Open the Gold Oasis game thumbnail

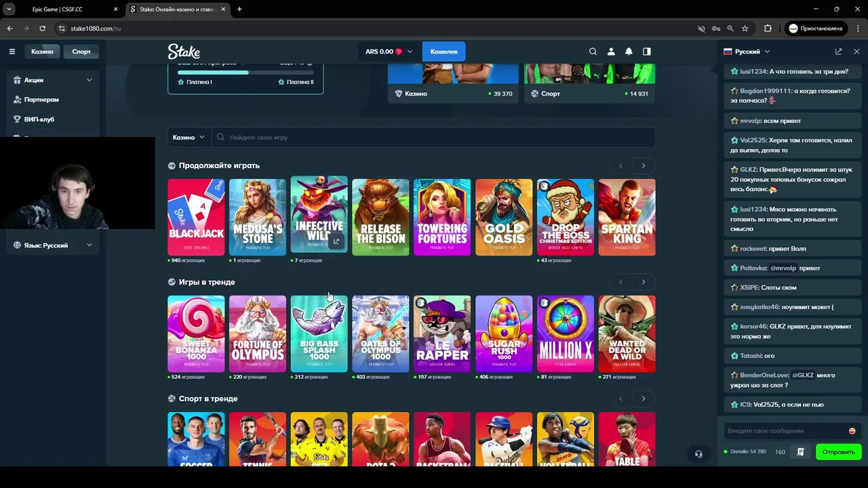504,217
